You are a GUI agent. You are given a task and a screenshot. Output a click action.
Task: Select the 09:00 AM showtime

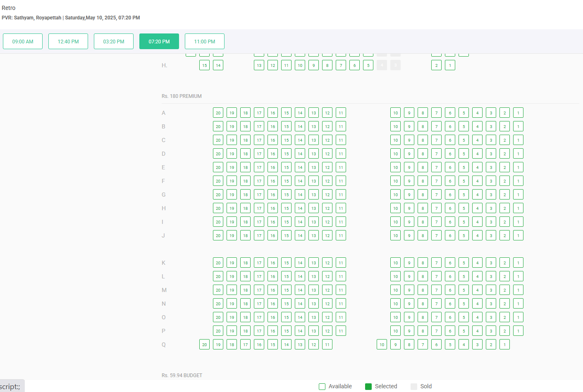point(23,41)
